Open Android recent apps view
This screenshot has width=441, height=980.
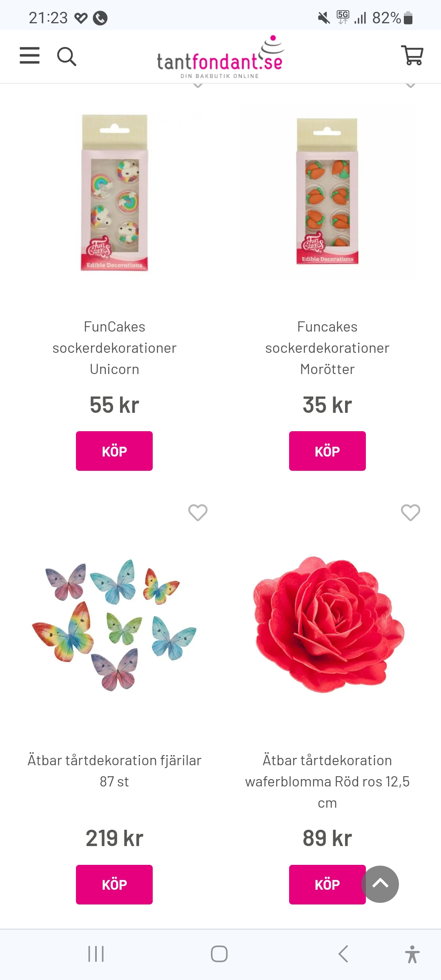96,954
